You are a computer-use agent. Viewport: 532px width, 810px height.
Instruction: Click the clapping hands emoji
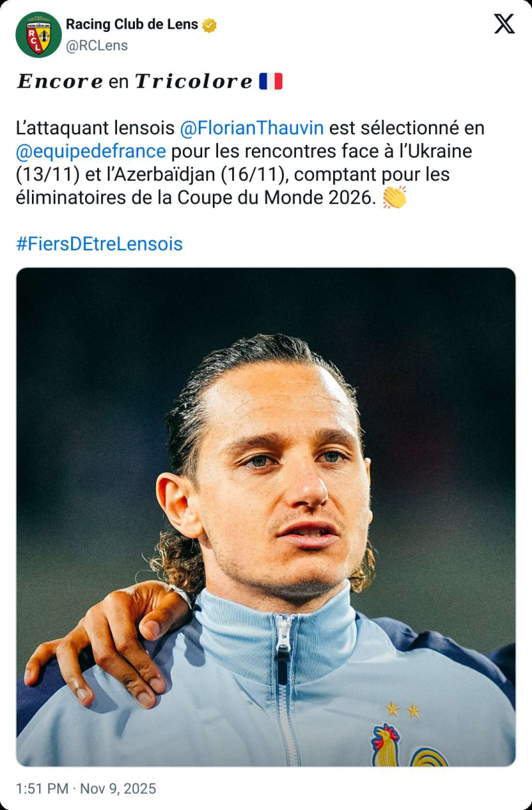click(x=394, y=198)
